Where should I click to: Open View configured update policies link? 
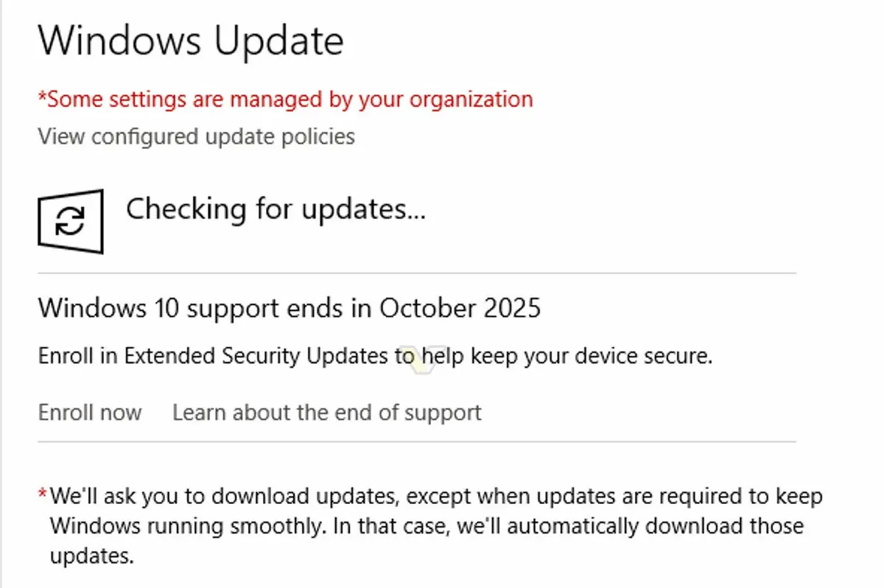pyautogui.click(x=196, y=136)
